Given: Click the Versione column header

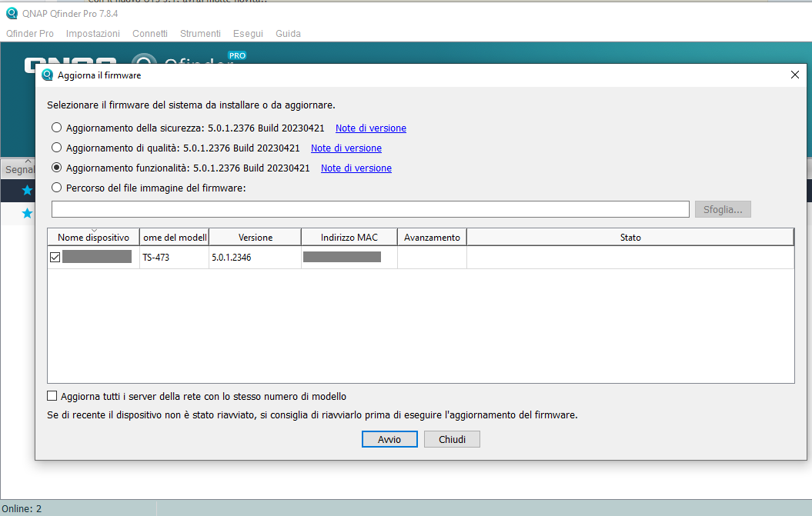Looking at the screenshot, I should (255, 238).
